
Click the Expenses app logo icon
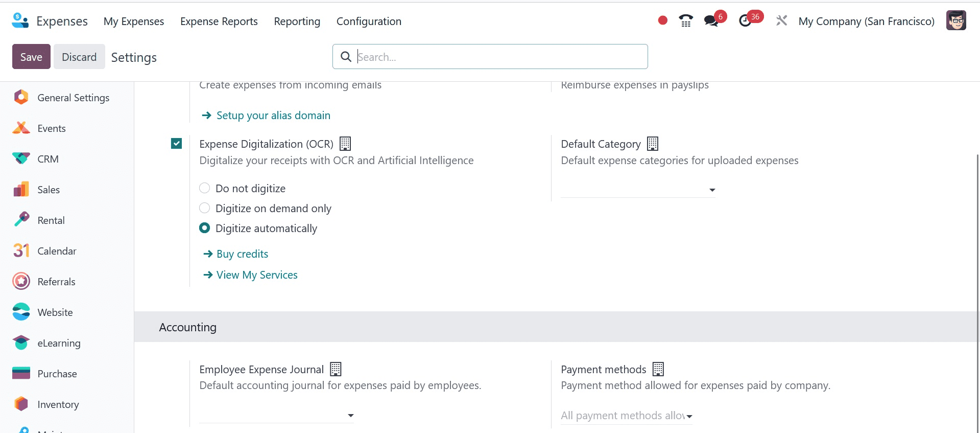tap(20, 21)
